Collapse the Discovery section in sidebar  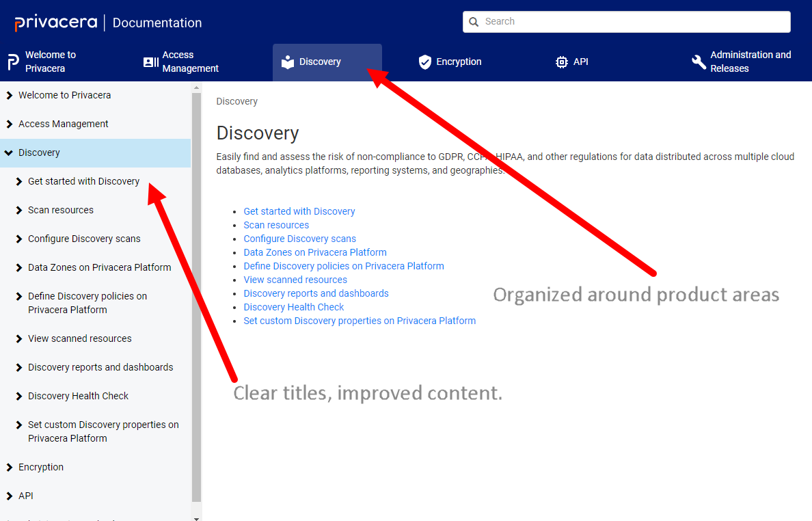(9, 153)
